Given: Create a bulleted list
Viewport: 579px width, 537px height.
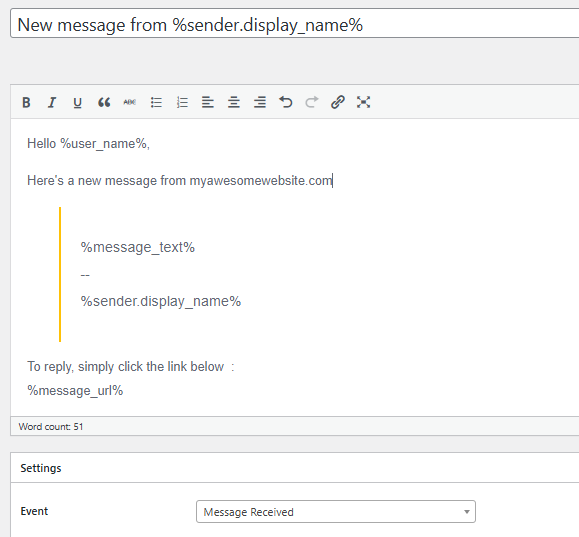Looking at the screenshot, I should (x=156, y=102).
